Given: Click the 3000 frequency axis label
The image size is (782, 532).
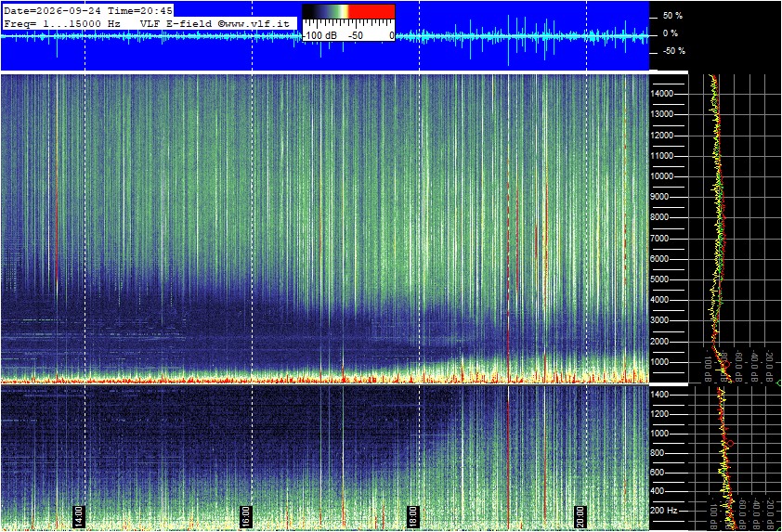Looking at the screenshot, I should coord(659,320).
